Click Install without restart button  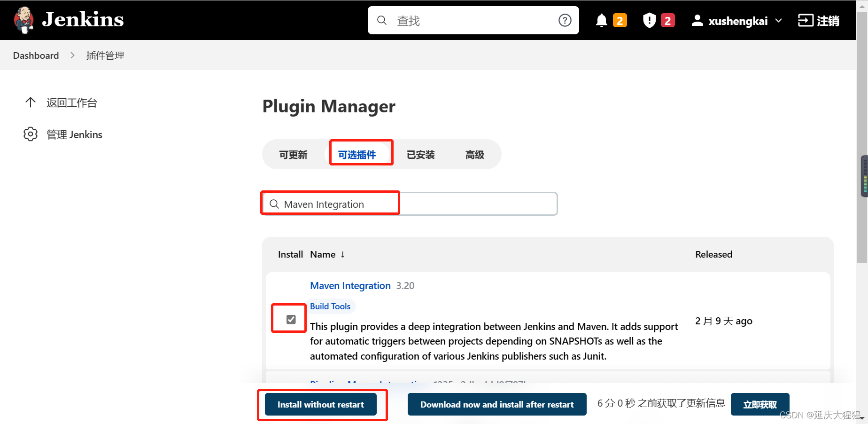pos(321,404)
